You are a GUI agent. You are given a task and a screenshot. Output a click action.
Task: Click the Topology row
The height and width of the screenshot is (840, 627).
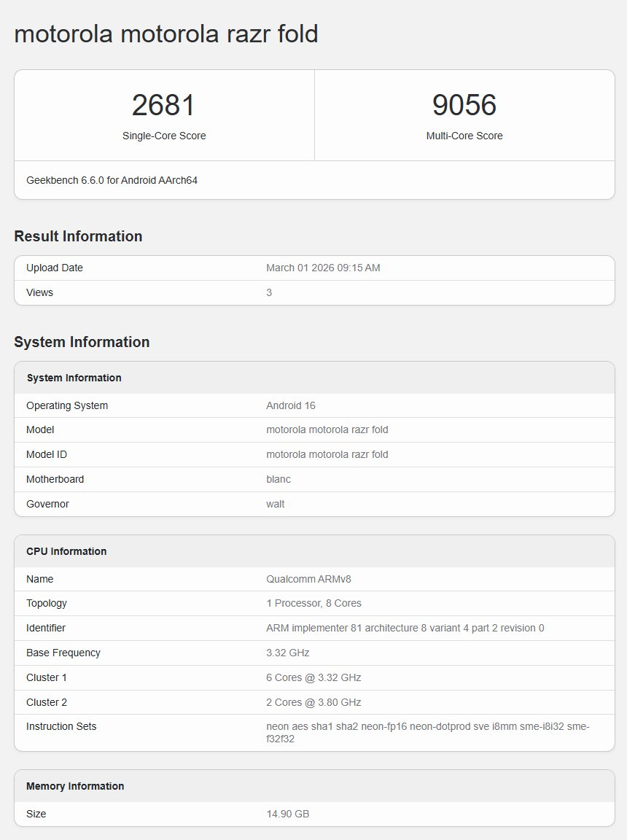(x=313, y=603)
